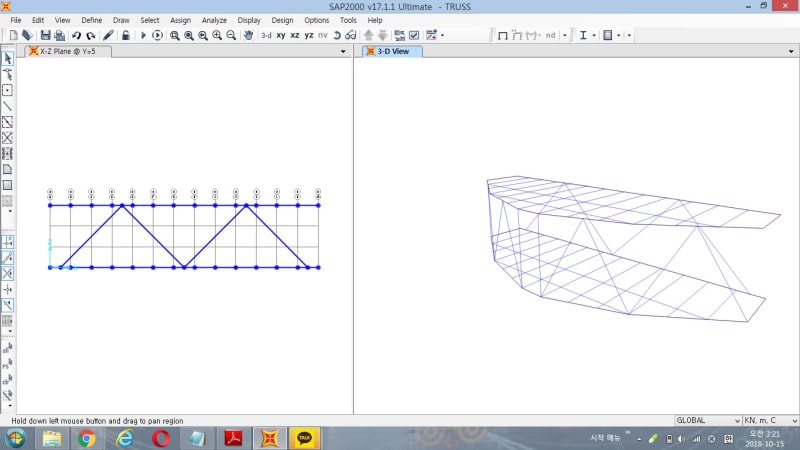
Task: Select the pointer Select Object tool
Action: (8, 58)
